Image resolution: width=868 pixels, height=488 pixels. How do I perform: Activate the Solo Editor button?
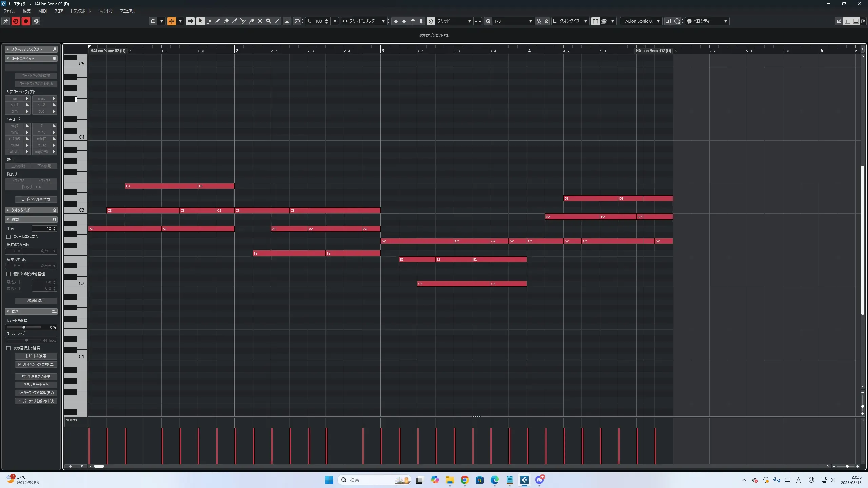click(x=16, y=21)
